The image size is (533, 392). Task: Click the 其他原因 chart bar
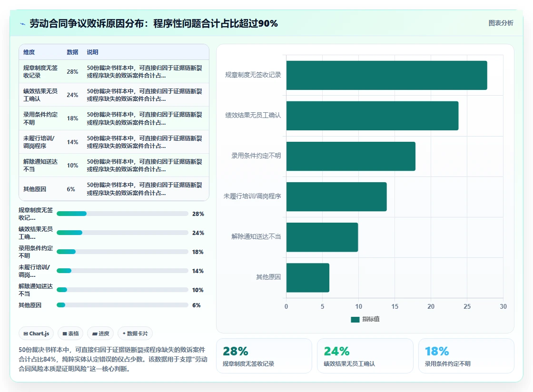(x=307, y=277)
